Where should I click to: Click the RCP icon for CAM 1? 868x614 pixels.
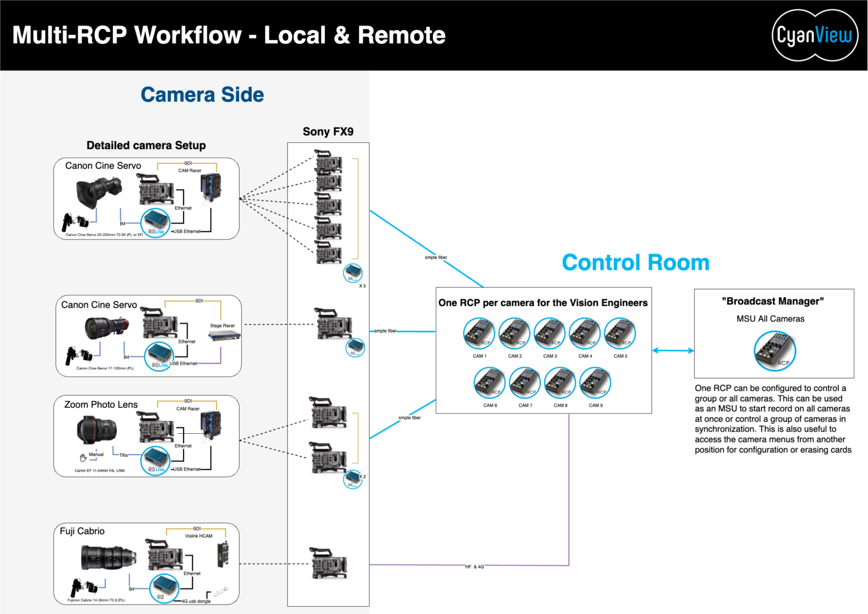[x=480, y=333]
